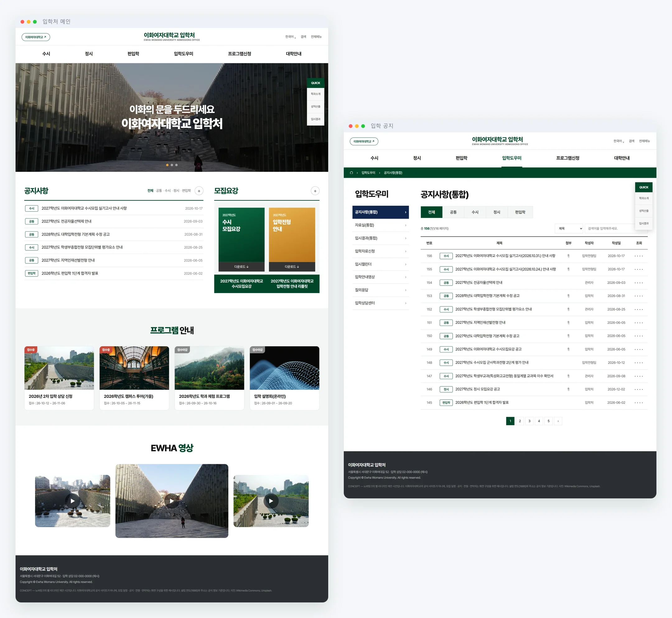The image size is (672, 618).
Task: Expand the 입시결과(통합) sidebar item
Action: pyautogui.click(x=380, y=238)
